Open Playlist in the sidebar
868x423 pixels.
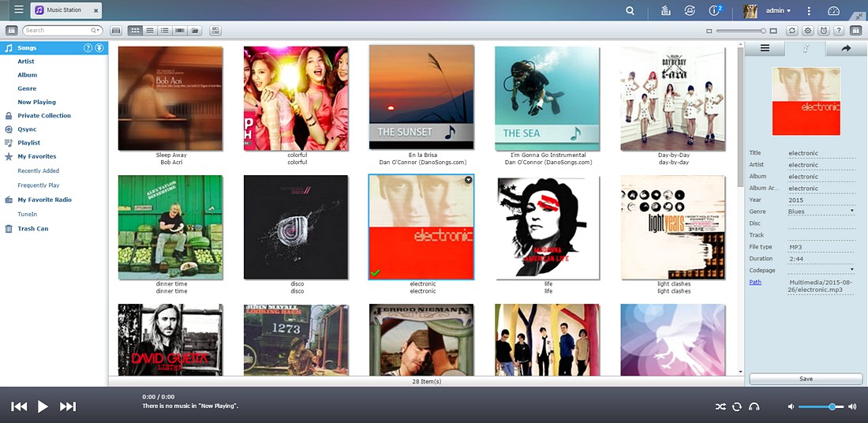[x=28, y=143]
